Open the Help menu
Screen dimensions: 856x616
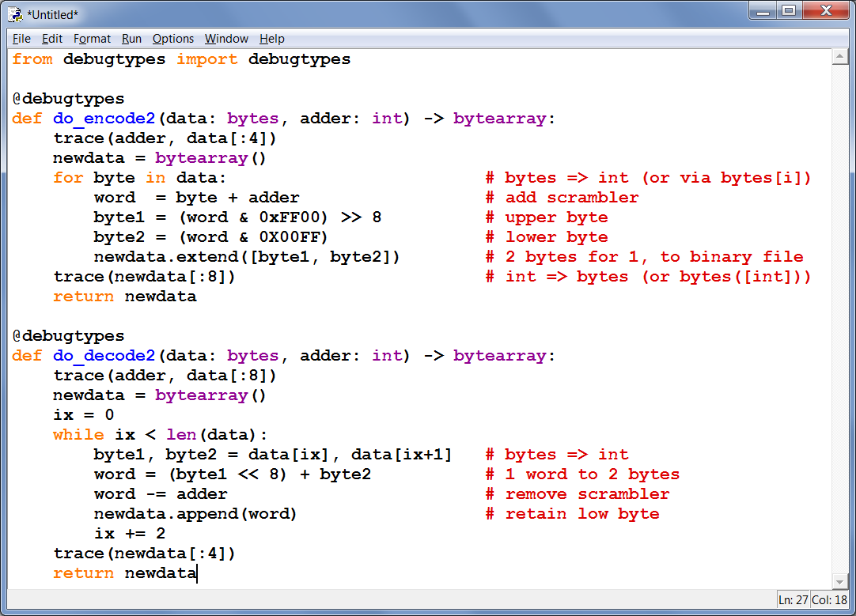pyautogui.click(x=271, y=39)
